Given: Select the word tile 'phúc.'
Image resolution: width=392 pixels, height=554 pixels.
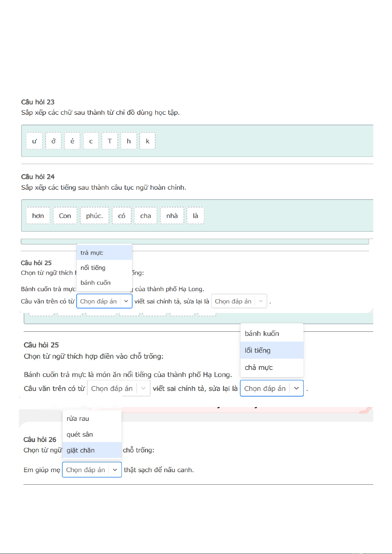Looking at the screenshot, I should click(x=94, y=216).
